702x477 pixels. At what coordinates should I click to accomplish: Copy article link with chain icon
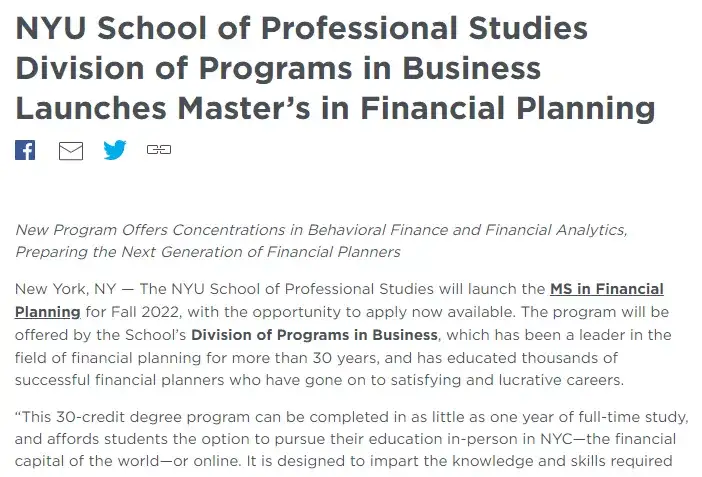159,150
